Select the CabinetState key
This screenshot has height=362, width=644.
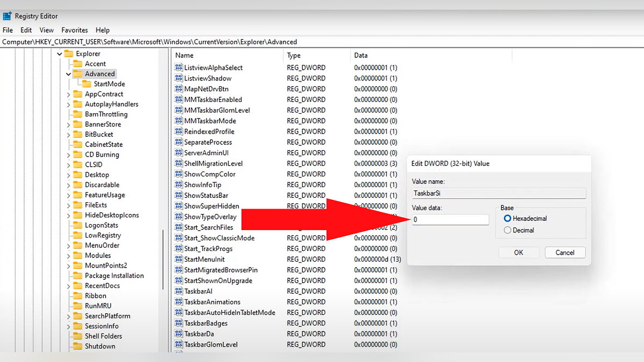104,144
